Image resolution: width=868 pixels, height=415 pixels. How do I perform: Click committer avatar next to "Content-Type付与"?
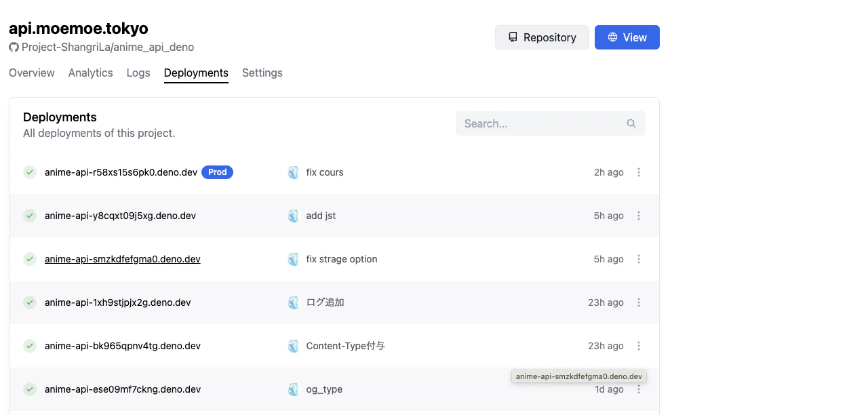pos(294,346)
